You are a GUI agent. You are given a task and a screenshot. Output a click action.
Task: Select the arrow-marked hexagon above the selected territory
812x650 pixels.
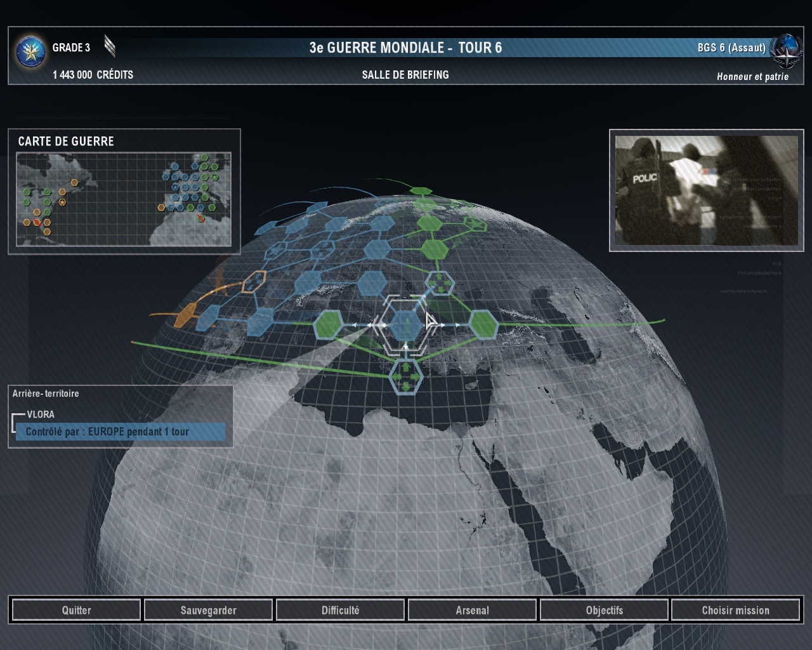[x=438, y=283]
